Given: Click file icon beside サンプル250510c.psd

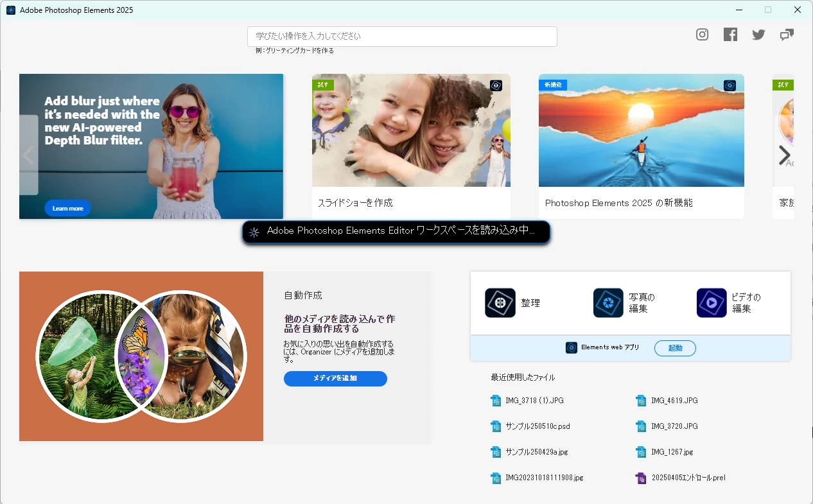Looking at the screenshot, I should click(x=495, y=426).
